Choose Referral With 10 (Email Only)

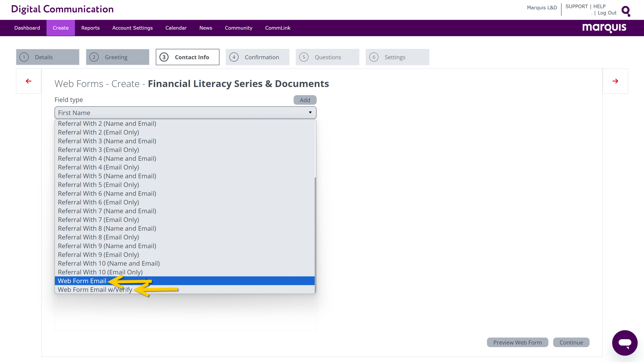click(x=184, y=272)
